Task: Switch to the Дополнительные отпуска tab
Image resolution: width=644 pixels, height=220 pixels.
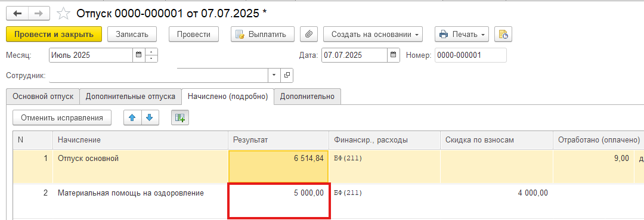Action: pos(131,97)
